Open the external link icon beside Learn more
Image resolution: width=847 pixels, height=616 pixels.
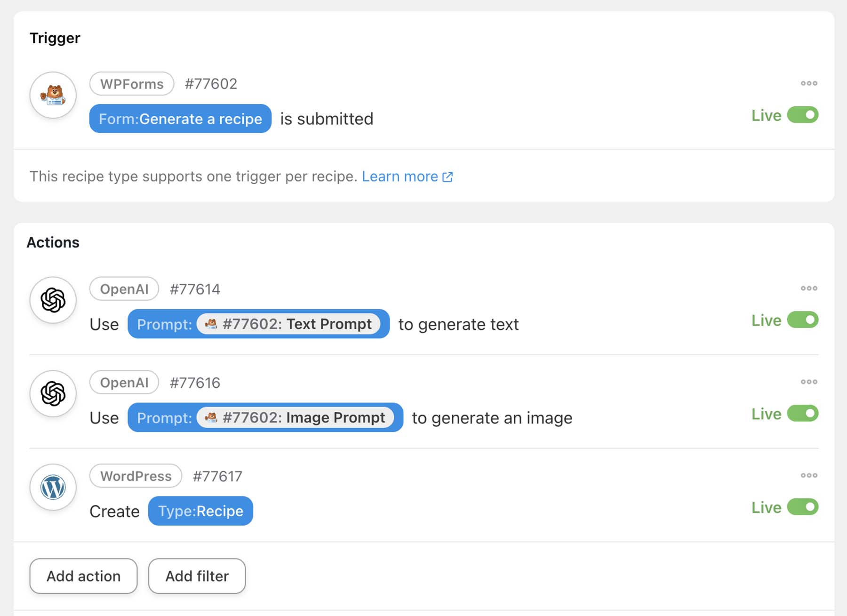coord(447,176)
